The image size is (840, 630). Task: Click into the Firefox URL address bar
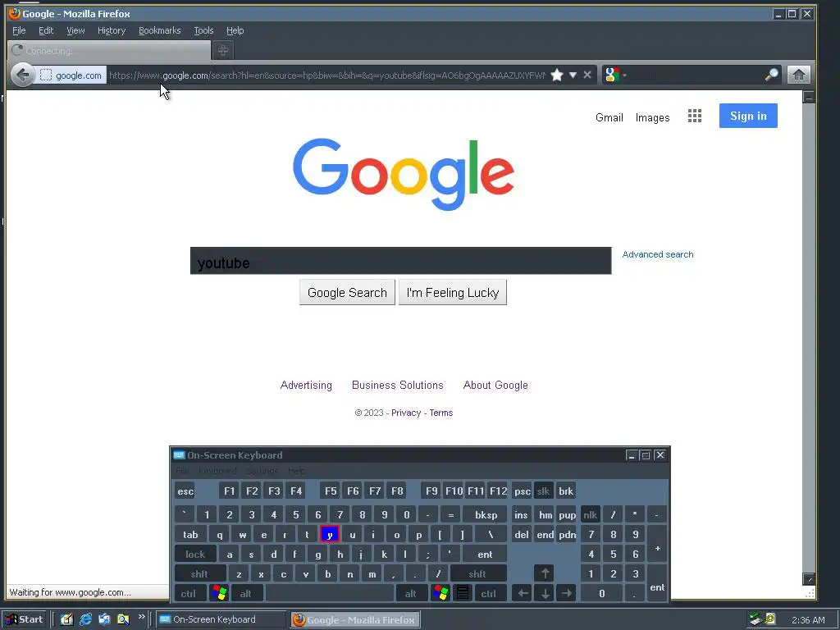pyautogui.click(x=326, y=75)
